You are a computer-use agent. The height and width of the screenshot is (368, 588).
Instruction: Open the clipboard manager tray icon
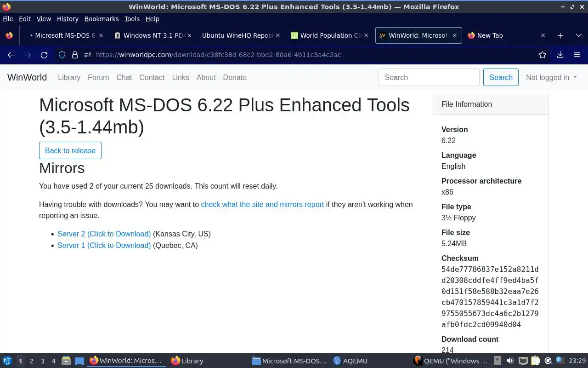[535, 361]
